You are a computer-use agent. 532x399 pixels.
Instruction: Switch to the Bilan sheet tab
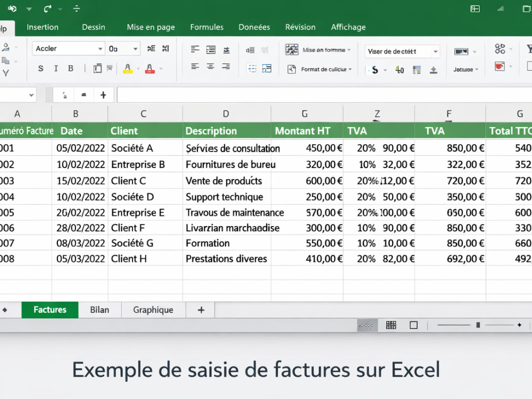[100, 310]
